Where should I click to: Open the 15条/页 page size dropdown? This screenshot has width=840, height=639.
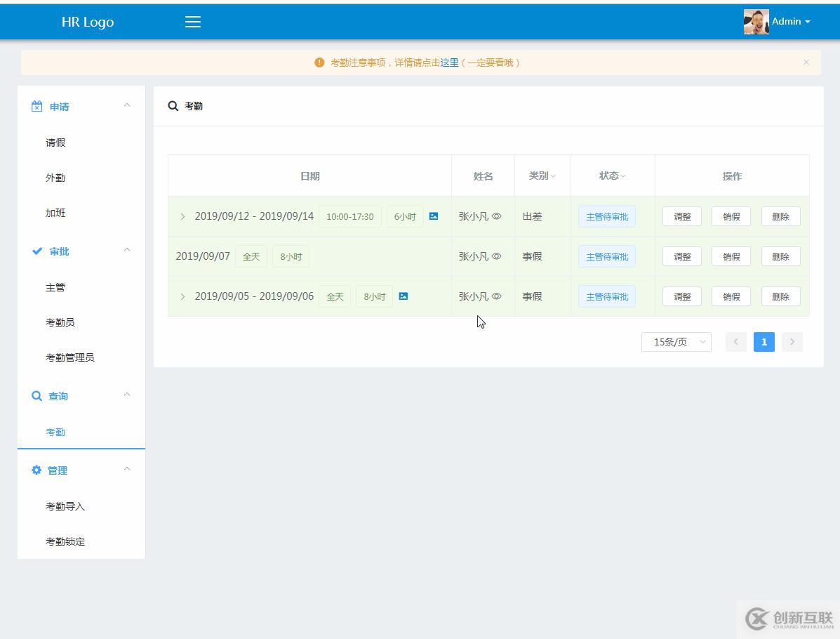676,342
